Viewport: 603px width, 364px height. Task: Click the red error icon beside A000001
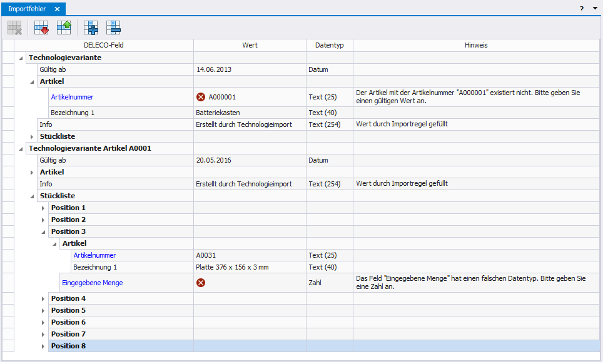tap(201, 97)
